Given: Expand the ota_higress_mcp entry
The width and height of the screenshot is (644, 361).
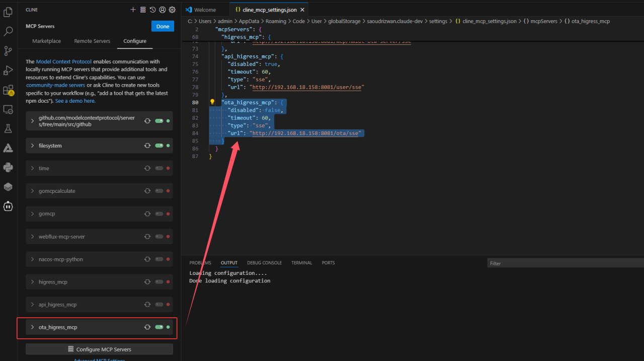Looking at the screenshot, I should 33,327.
